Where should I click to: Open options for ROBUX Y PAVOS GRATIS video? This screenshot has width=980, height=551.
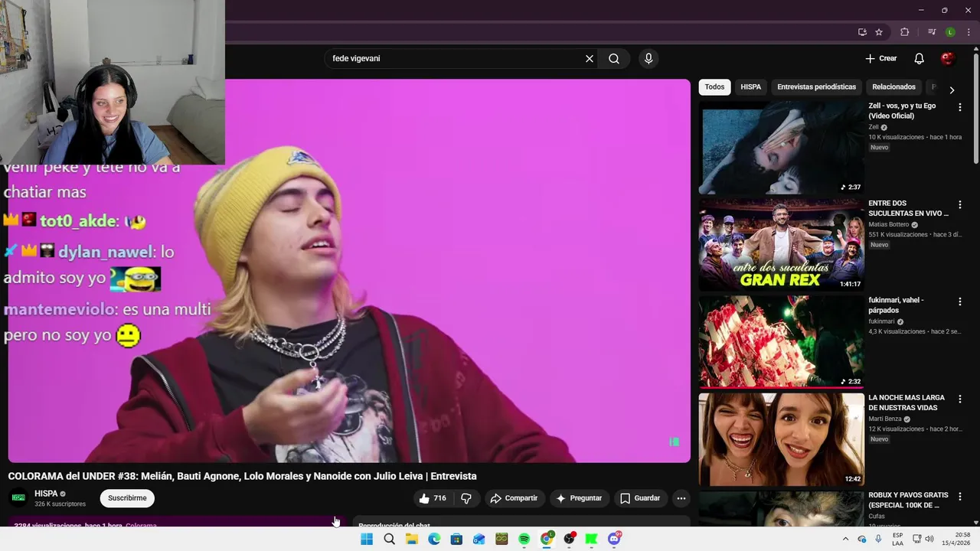(959, 497)
